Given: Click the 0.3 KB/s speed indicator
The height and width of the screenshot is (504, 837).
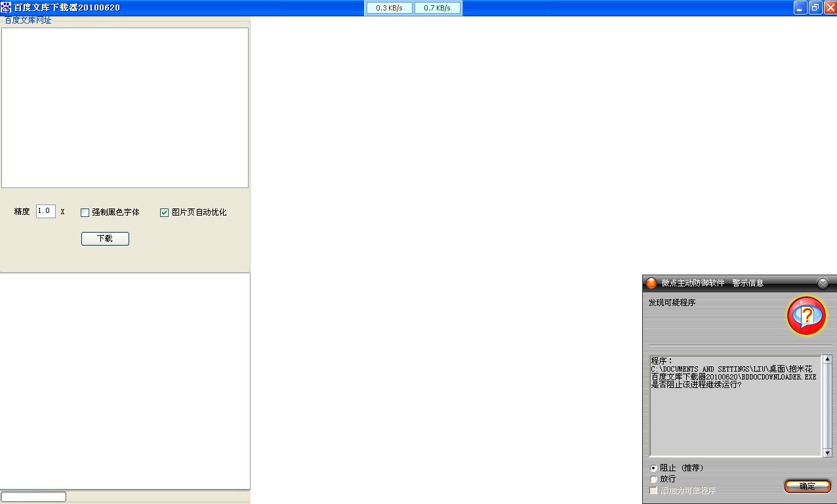Looking at the screenshot, I should 390,8.
